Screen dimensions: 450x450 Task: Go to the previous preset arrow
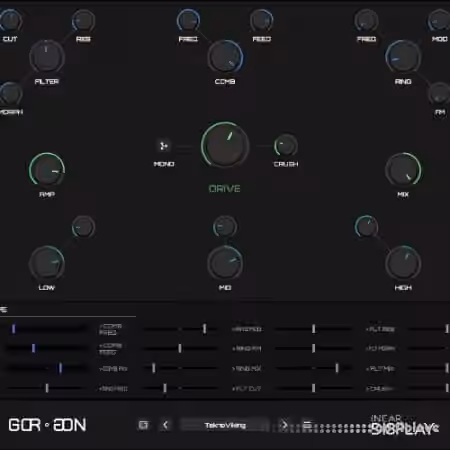click(x=166, y=425)
